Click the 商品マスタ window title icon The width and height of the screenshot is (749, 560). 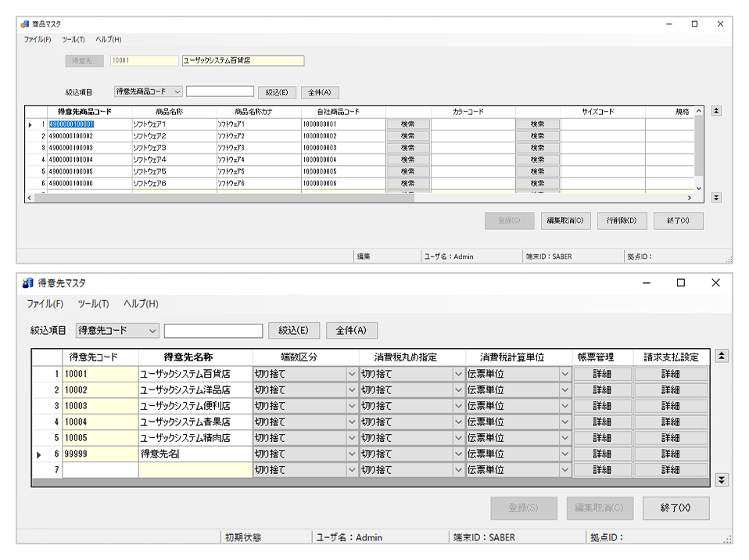25,24
